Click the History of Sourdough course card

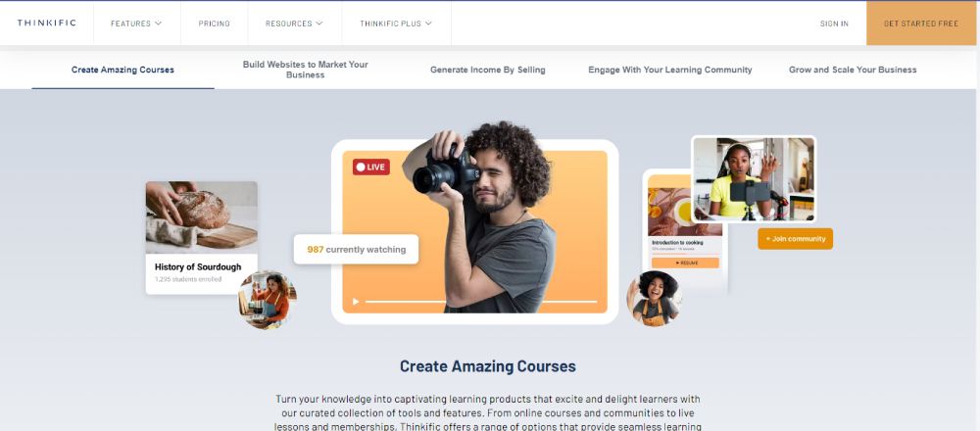pyautogui.click(x=201, y=238)
